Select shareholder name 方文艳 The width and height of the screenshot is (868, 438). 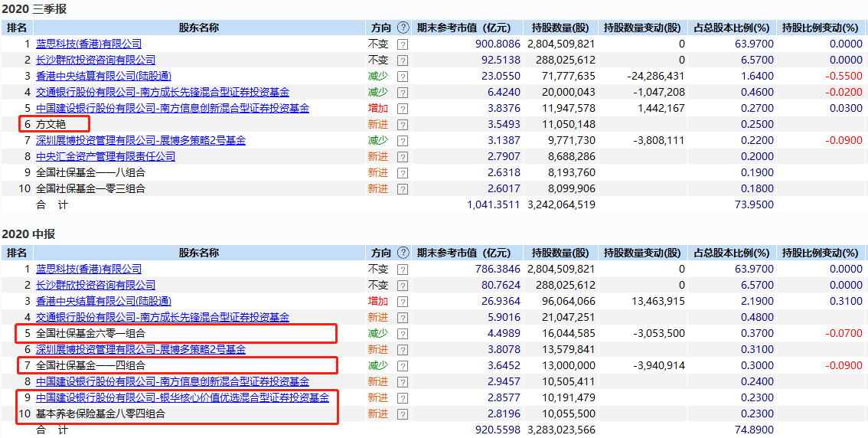pos(50,124)
